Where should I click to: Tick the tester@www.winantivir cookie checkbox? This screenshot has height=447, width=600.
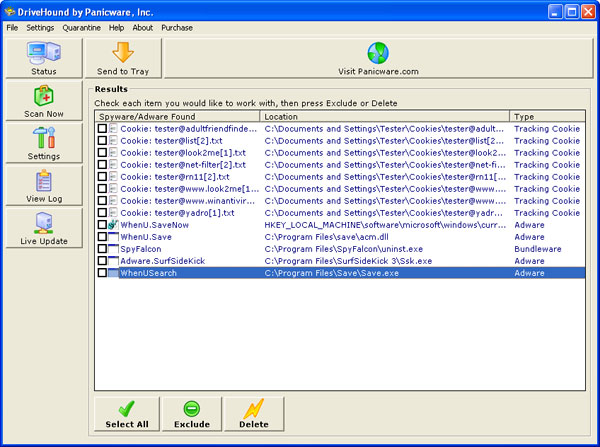102,201
